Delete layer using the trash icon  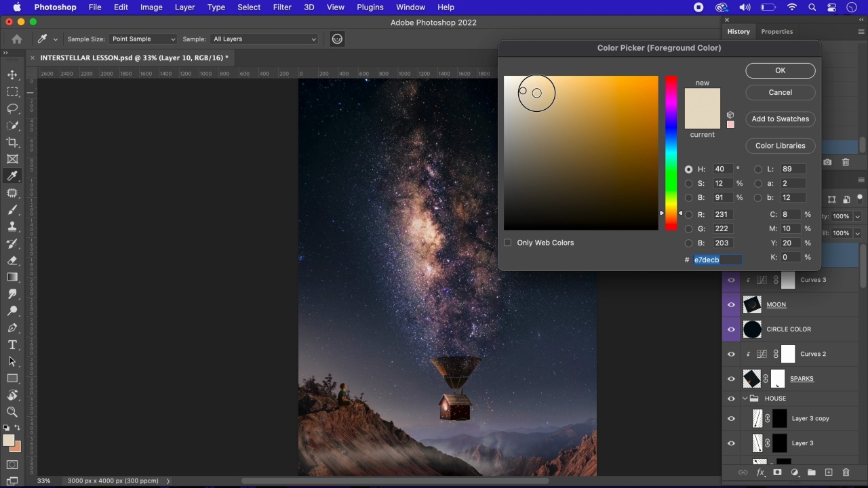(846, 472)
